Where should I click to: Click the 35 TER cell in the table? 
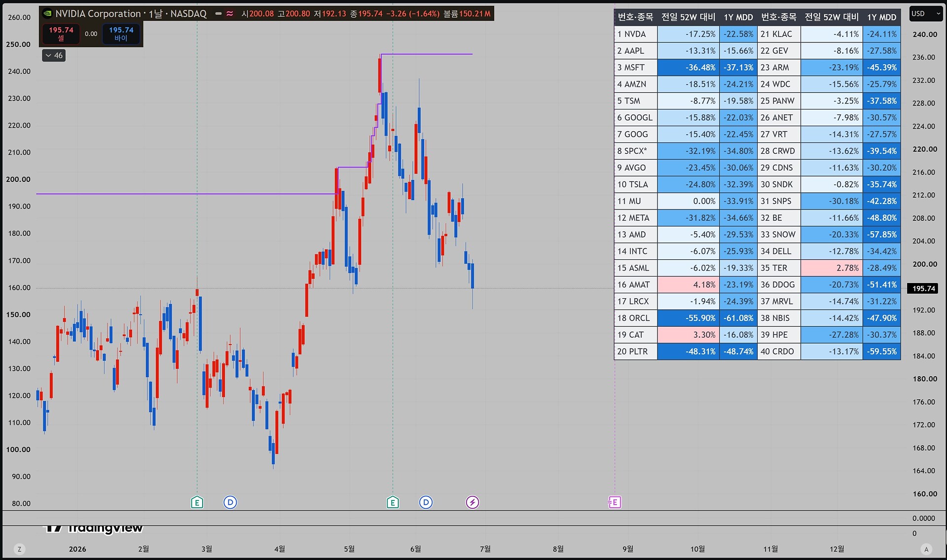(x=779, y=268)
